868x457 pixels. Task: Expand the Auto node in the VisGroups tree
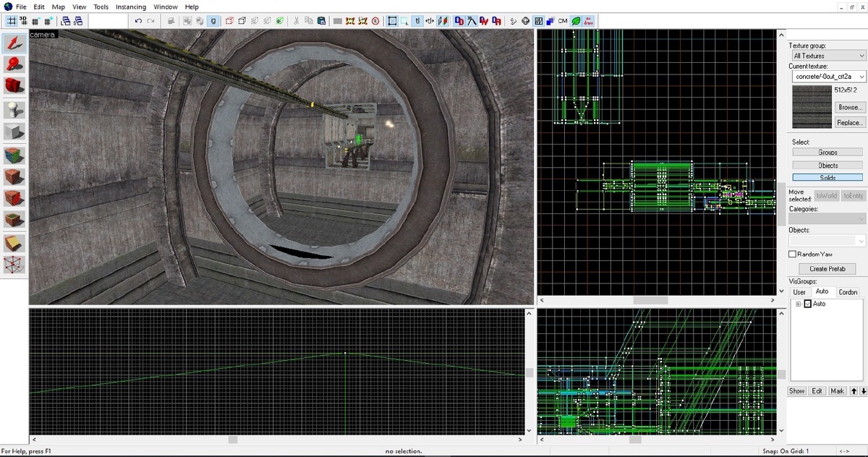pos(799,303)
